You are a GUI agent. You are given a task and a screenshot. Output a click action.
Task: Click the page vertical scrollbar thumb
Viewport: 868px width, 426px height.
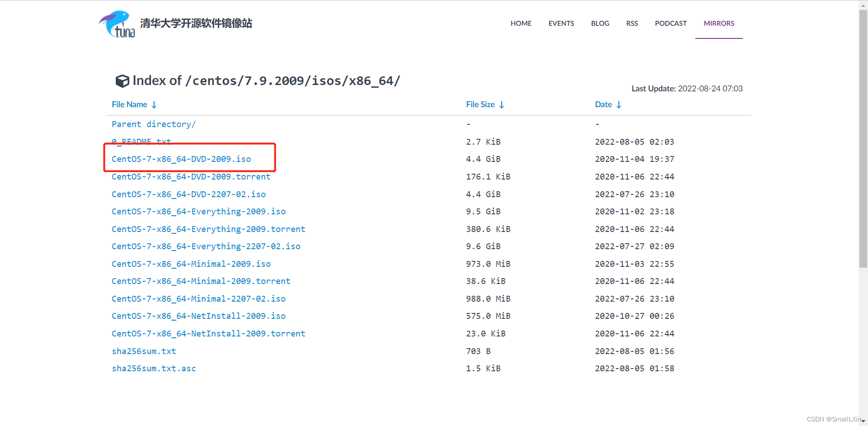tap(863, 138)
